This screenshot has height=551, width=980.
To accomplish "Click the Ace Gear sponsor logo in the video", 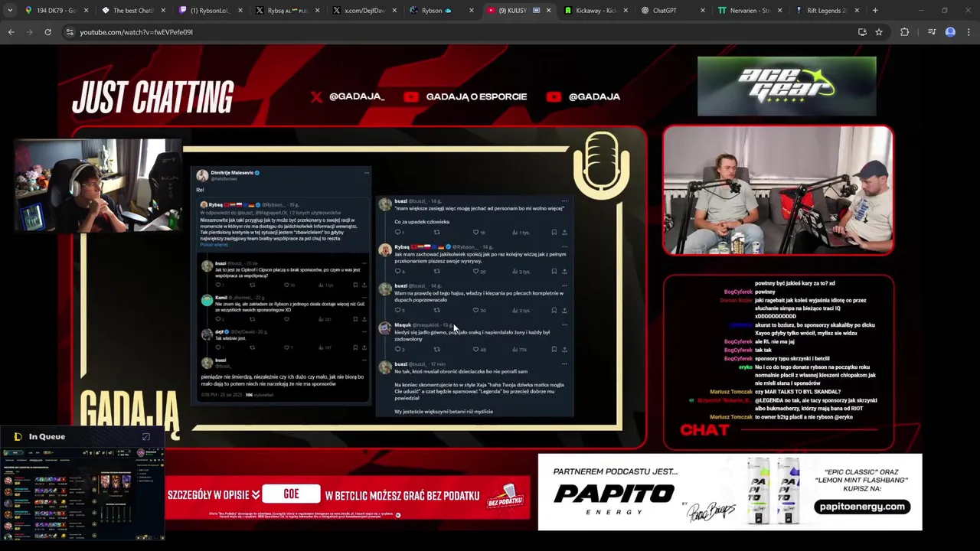I will [x=787, y=86].
